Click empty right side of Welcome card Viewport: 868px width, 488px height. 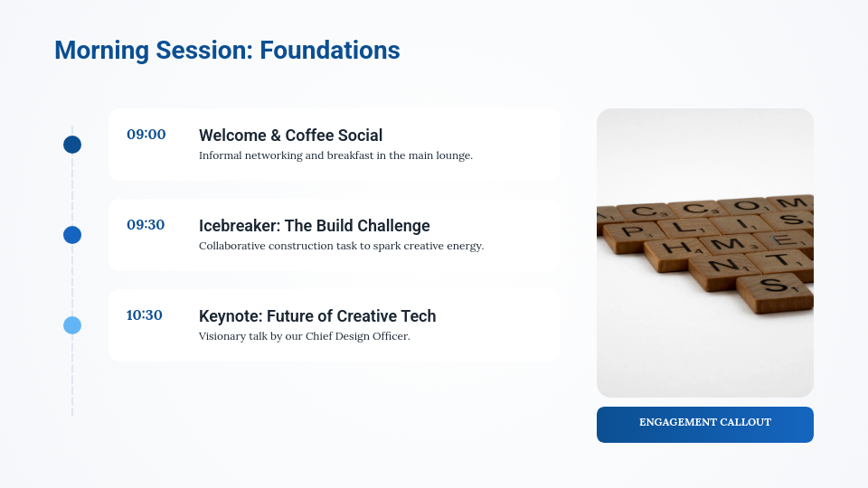(524, 145)
